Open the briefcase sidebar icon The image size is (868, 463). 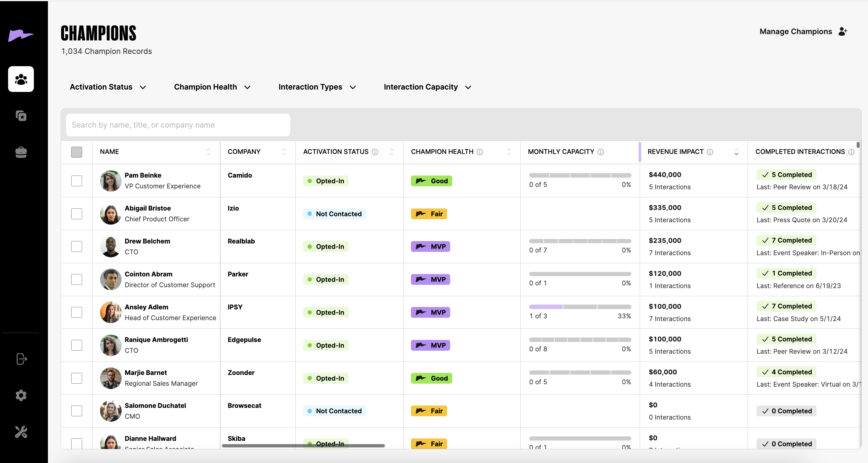21,152
